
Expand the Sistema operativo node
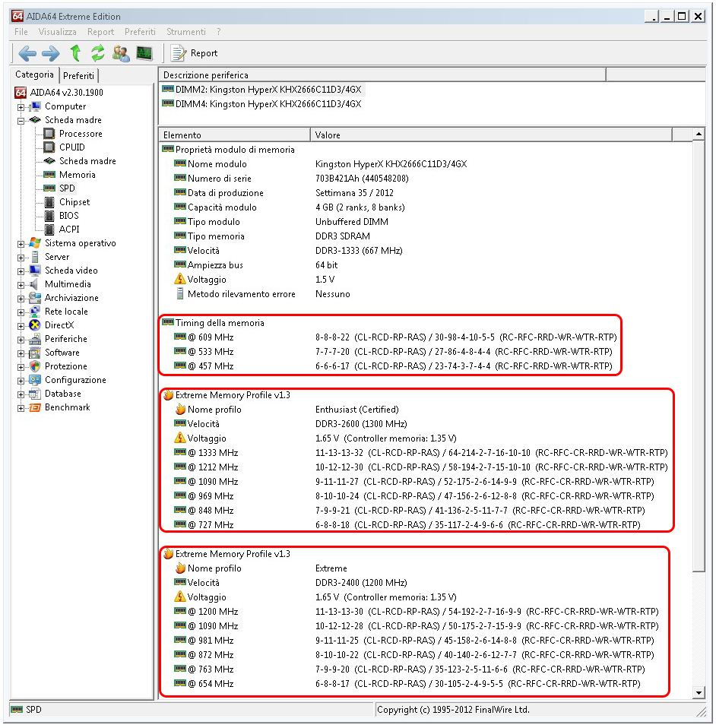pos(21,244)
